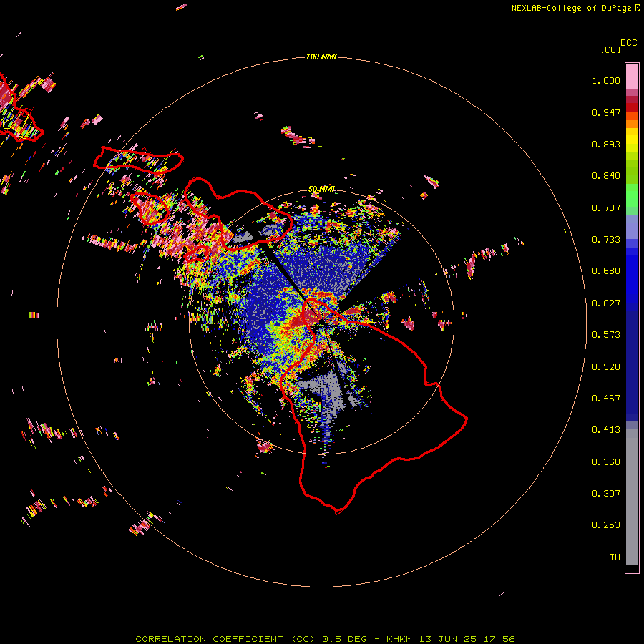This screenshot has height=644, width=644.
Task: Click the 0.787 color scale value
Action: click(x=606, y=208)
